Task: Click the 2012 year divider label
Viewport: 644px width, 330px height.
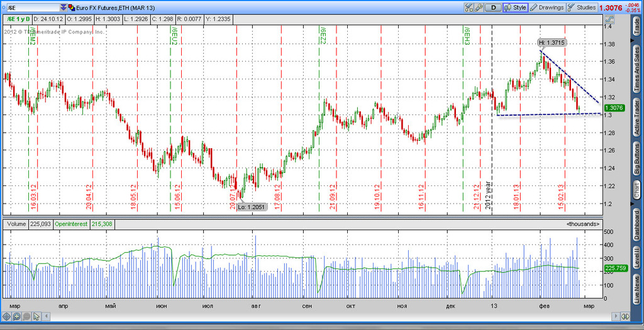Action: [x=488, y=195]
